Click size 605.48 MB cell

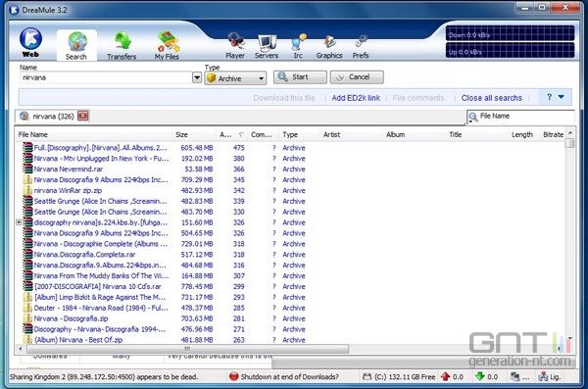[x=197, y=148]
